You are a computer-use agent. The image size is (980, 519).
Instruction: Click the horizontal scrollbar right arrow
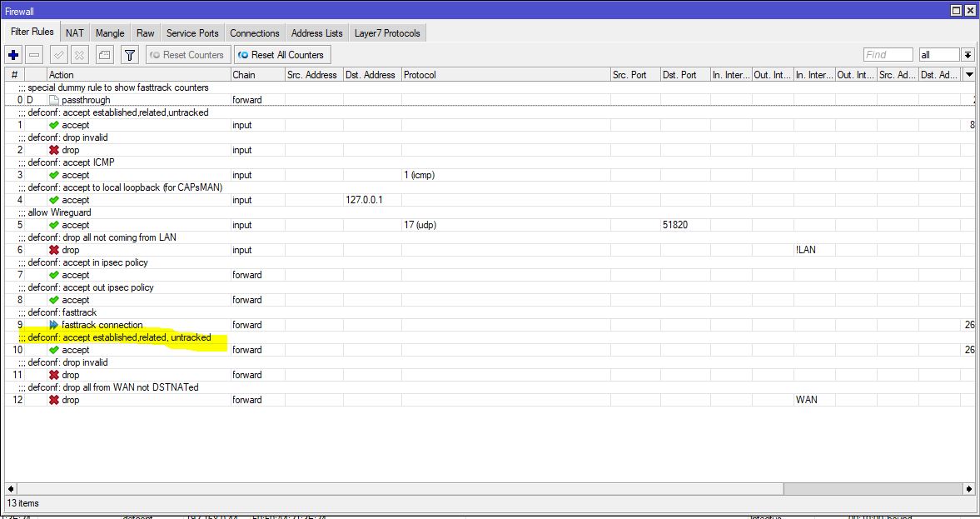pyautogui.click(x=968, y=489)
